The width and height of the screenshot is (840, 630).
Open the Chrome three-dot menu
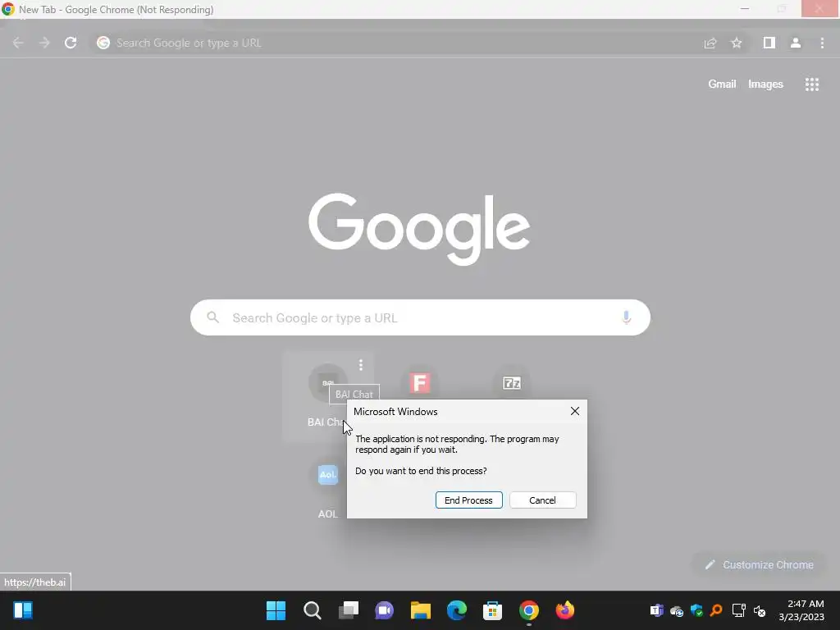tap(822, 43)
